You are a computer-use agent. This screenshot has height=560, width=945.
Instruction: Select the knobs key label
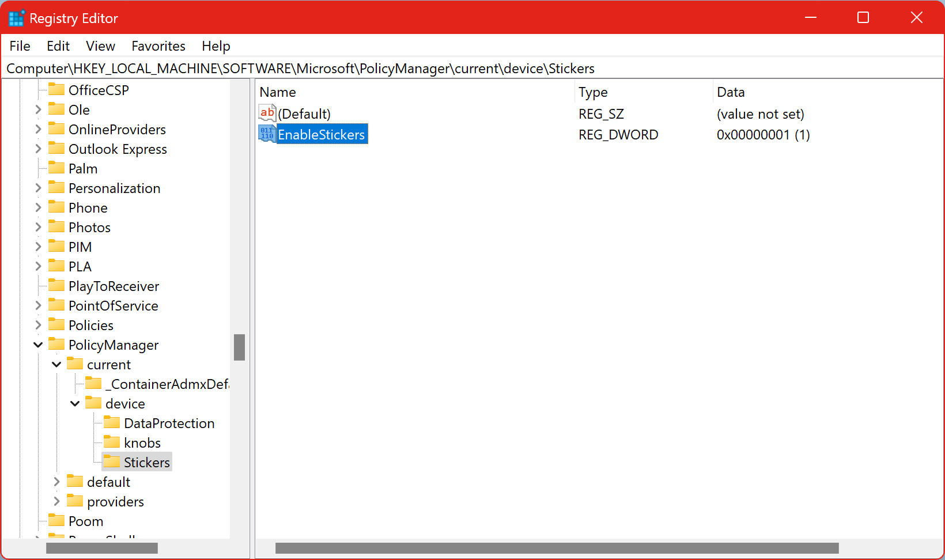point(142,442)
